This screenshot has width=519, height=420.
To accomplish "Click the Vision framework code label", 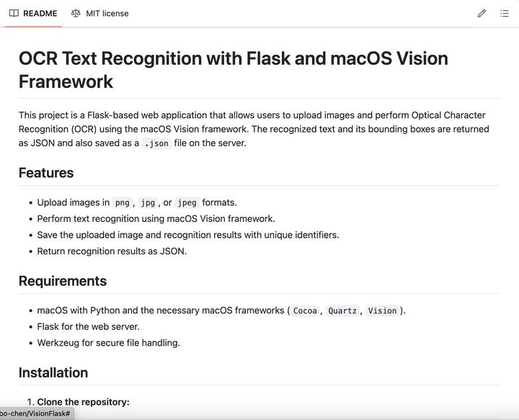I will [x=382, y=310].
